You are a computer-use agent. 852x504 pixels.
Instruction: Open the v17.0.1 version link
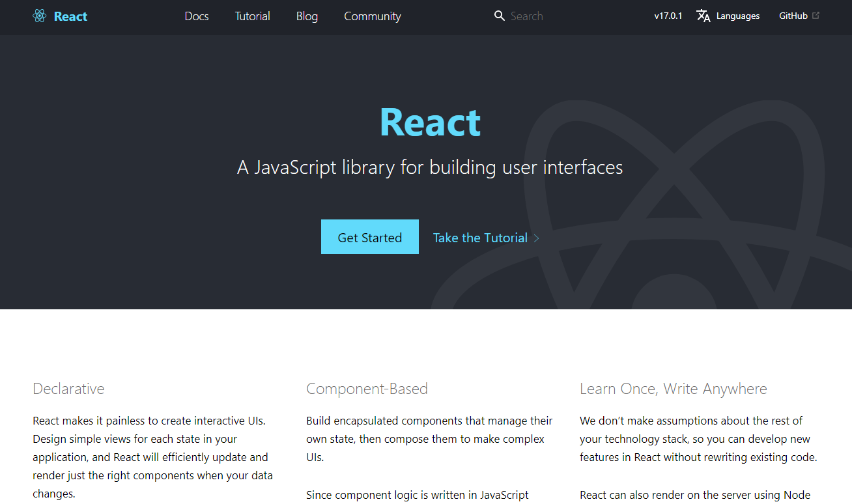(x=668, y=16)
